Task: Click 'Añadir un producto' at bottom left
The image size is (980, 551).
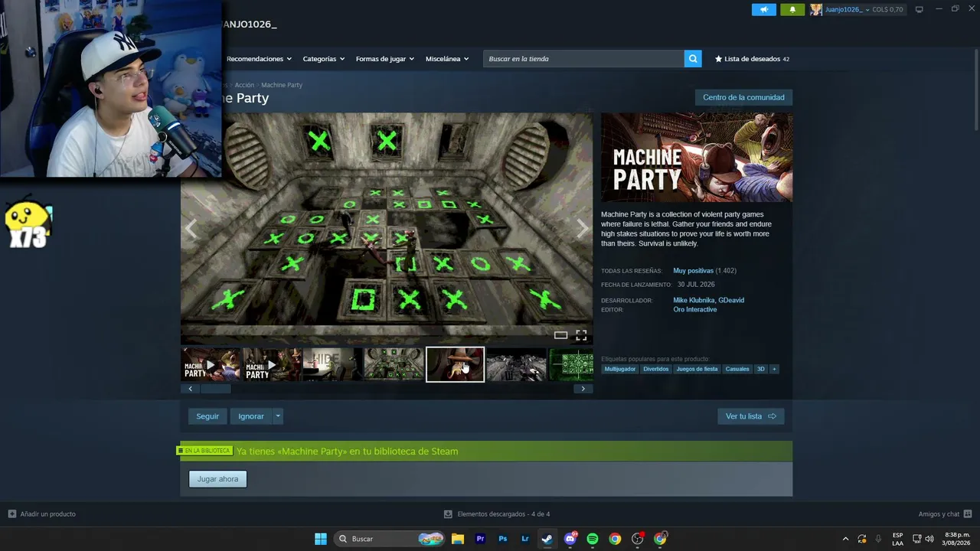Action: [x=42, y=514]
